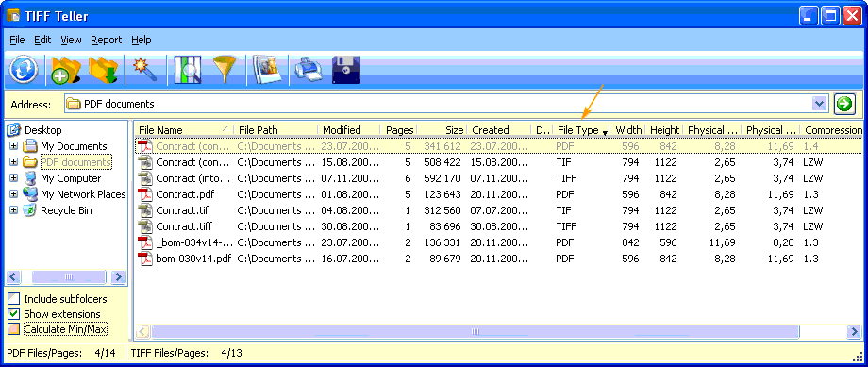Select My Computer in folder tree
This screenshot has width=868, height=367.
pyautogui.click(x=71, y=178)
